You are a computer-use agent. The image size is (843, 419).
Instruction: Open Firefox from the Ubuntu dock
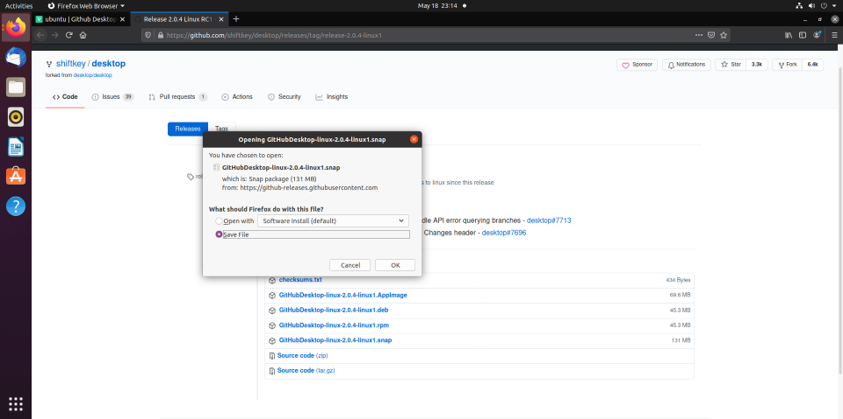pyautogui.click(x=15, y=28)
